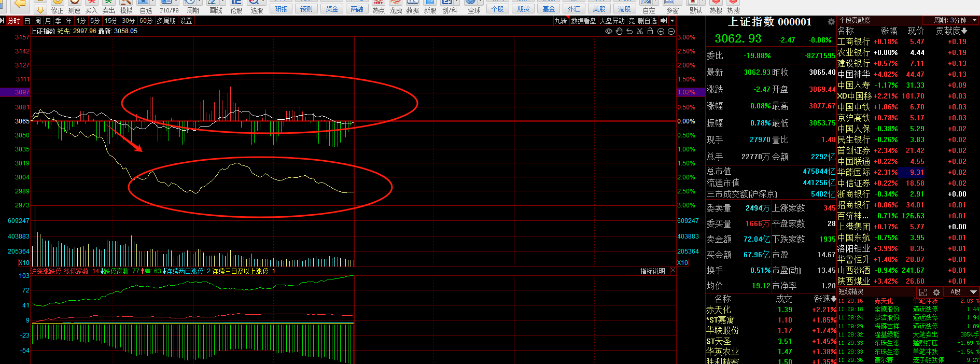Open the 设置 chart tab
The image size is (980, 364).
186,21
